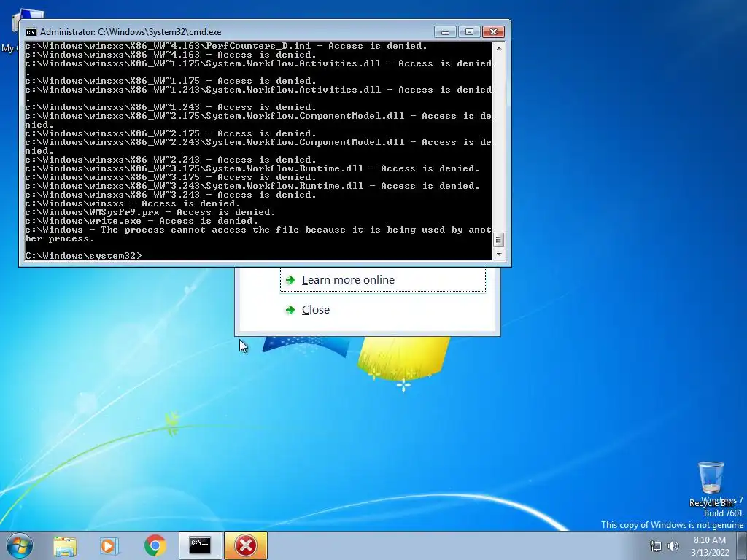Click the clock showing 8:10 AM
Viewport: 747px width, 560px height.
coord(709,540)
